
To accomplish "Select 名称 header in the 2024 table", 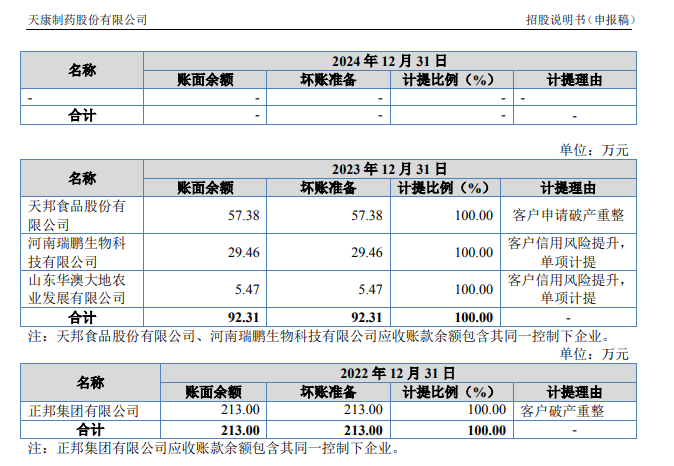I will pyautogui.click(x=82, y=70).
